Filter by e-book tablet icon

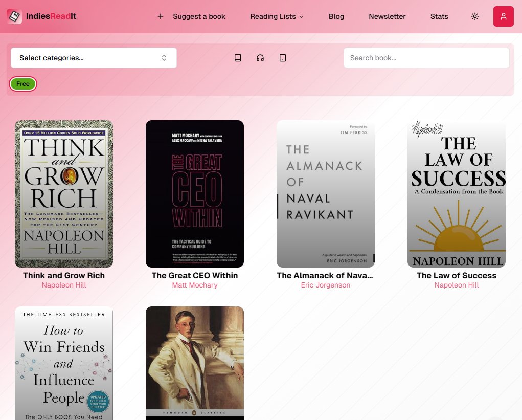283,58
